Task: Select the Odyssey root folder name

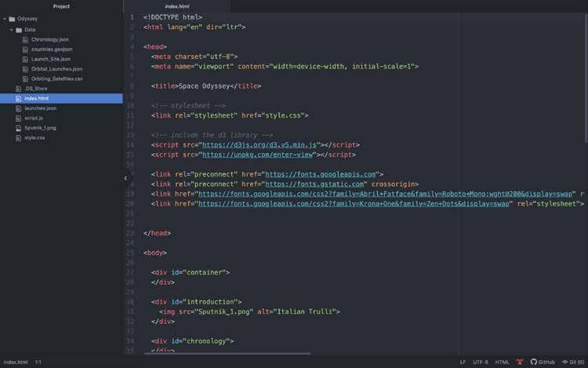Action: coord(27,18)
